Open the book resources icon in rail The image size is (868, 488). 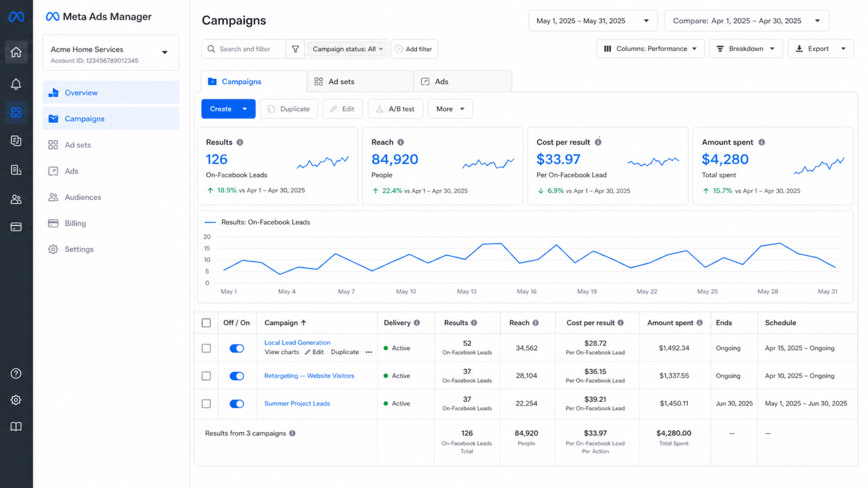click(16, 427)
